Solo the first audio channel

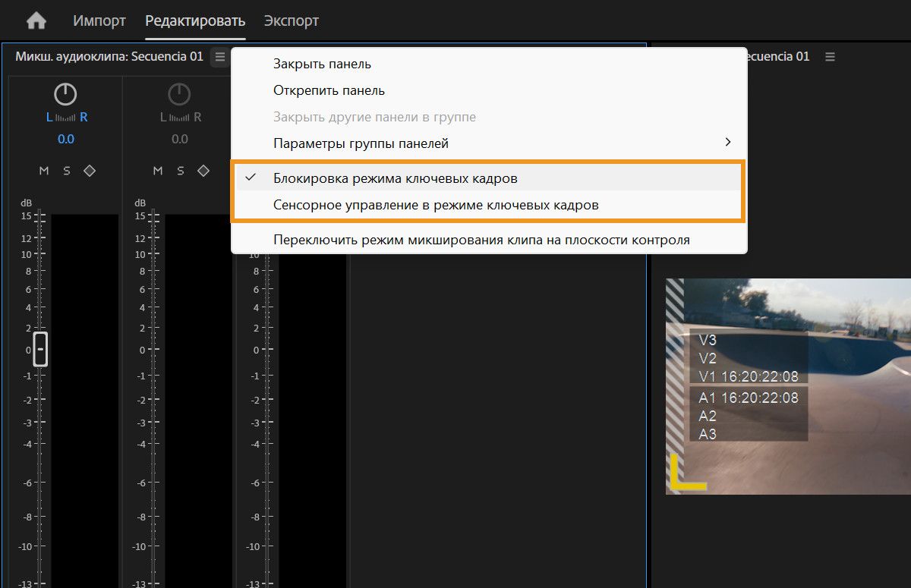tap(67, 171)
